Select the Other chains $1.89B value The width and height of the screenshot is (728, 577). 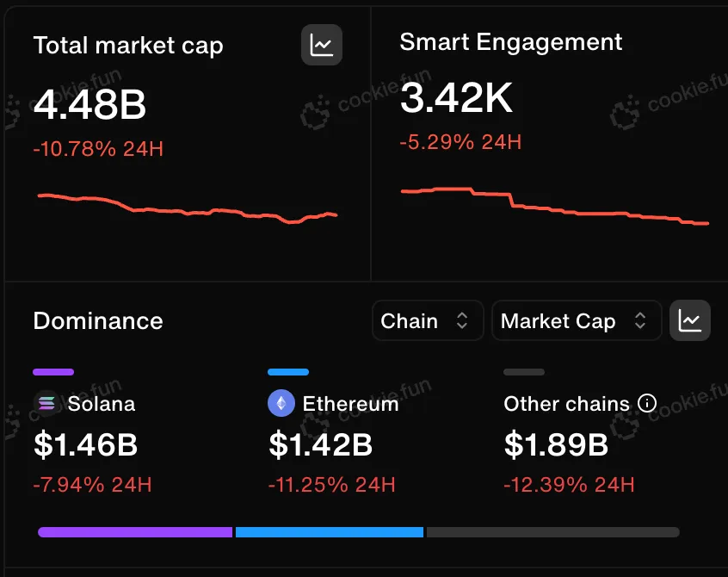[x=556, y=445]
